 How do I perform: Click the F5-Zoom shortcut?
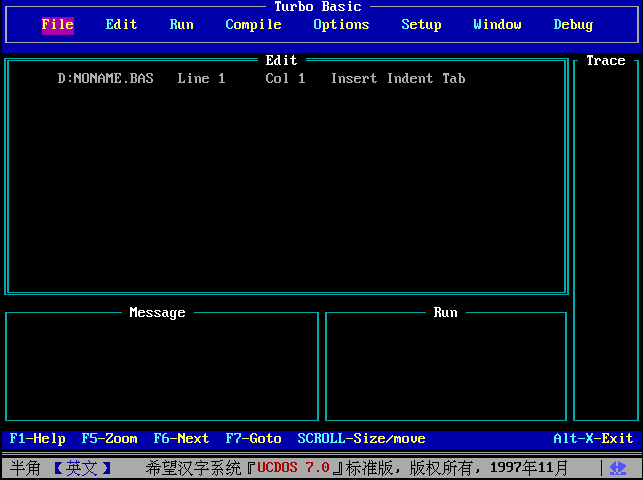[109, 439]
